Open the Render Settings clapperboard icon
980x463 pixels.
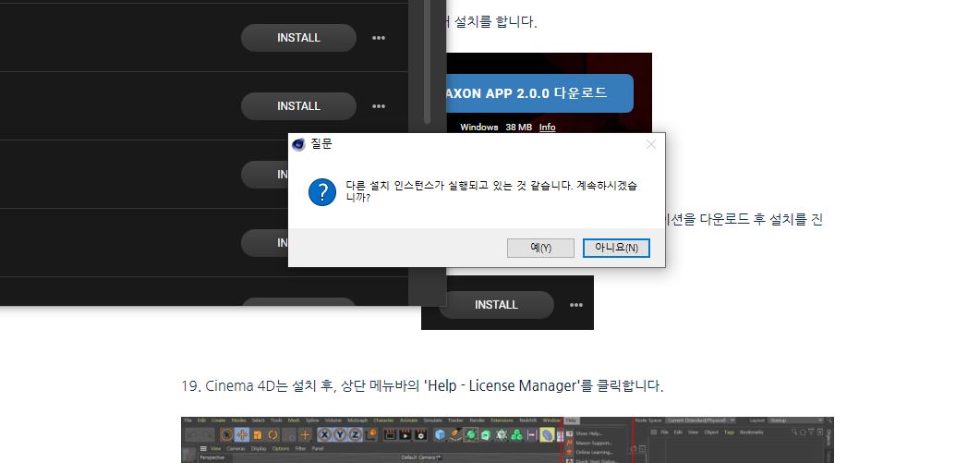tap(420, 434)
